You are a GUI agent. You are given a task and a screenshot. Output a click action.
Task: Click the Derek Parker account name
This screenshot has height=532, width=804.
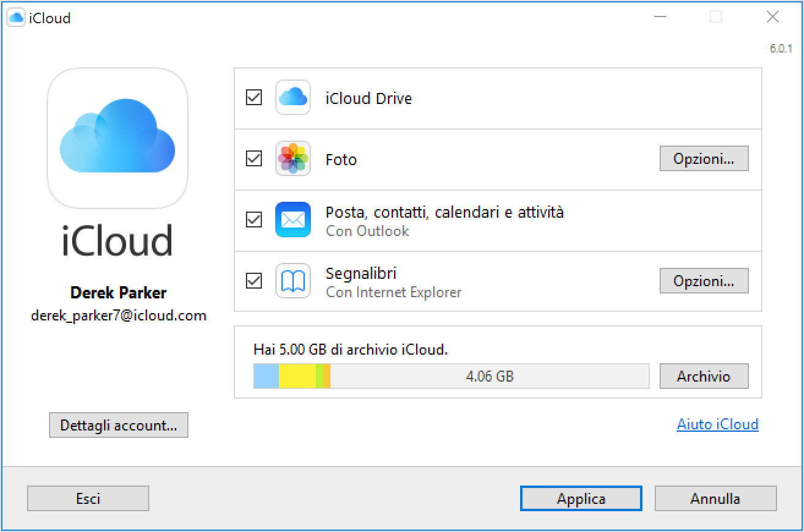[x=119, y=293]
